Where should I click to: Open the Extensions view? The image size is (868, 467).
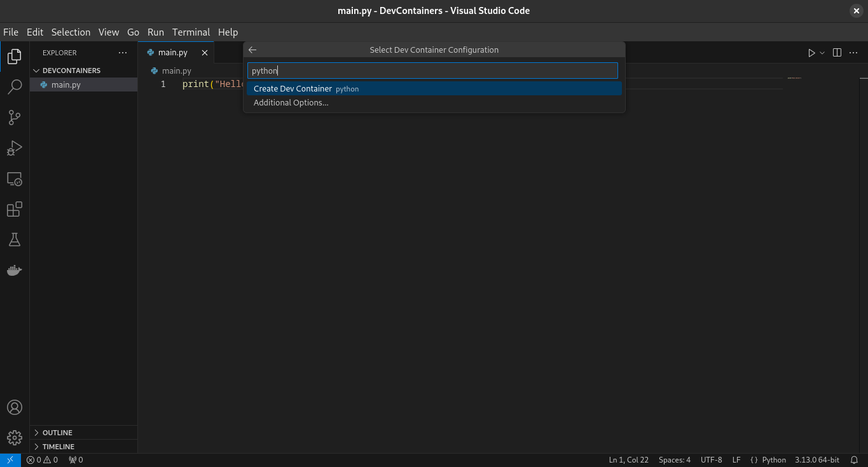(x=14, y=209)
